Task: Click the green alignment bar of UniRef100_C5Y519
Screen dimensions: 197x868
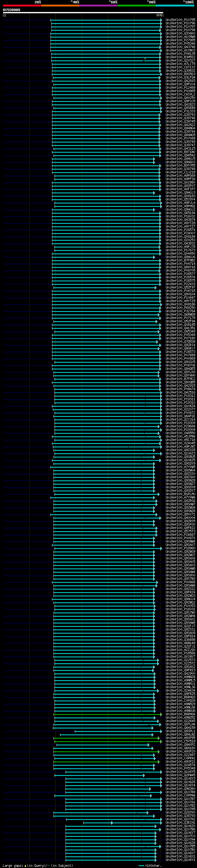Action: (108, 741)
